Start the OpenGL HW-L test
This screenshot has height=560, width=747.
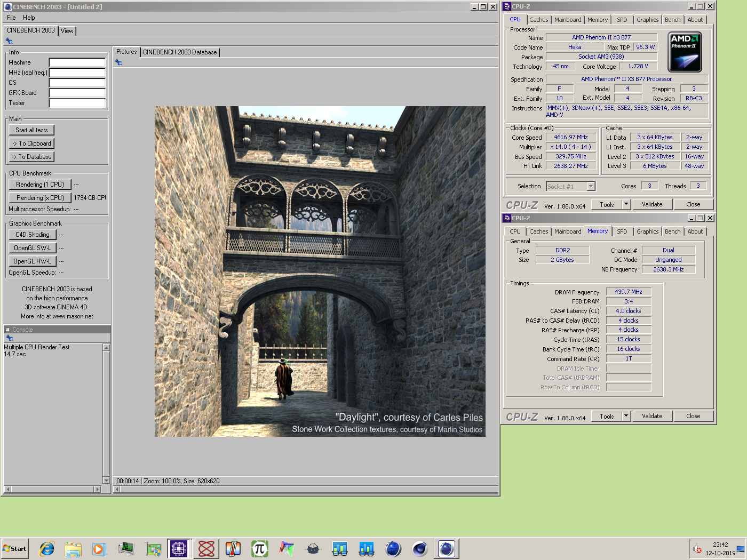point(33,261)
